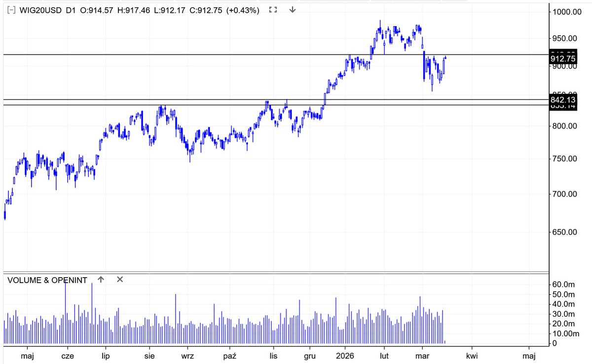Click the kwi month label on the time axis
The image size is (592, 364).
pyautogui.click(x=473, y=355)
